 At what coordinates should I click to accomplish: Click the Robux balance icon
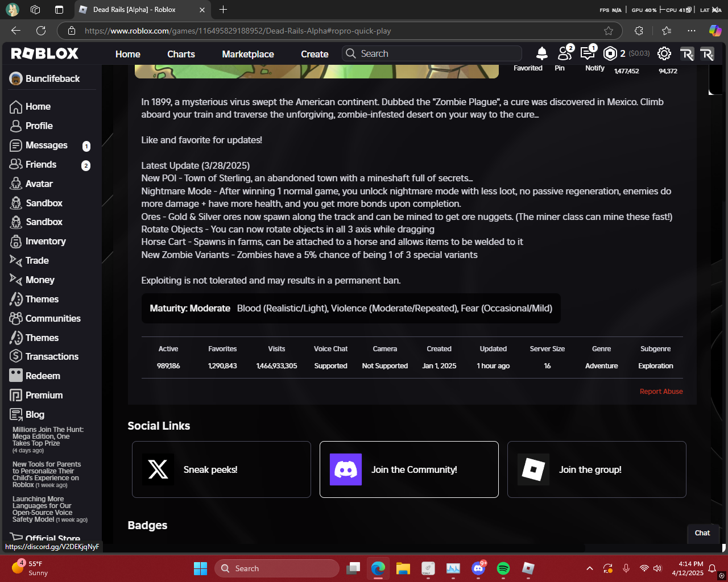click(x=610, y=53)
